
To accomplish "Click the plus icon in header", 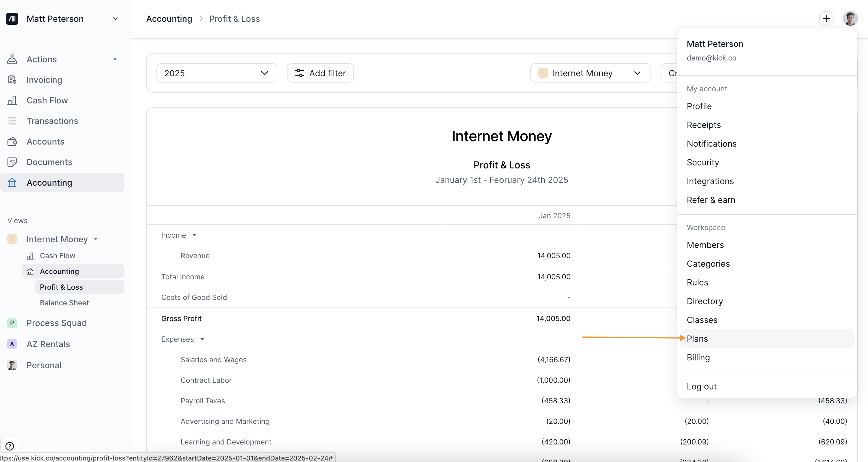I will 826,18.
